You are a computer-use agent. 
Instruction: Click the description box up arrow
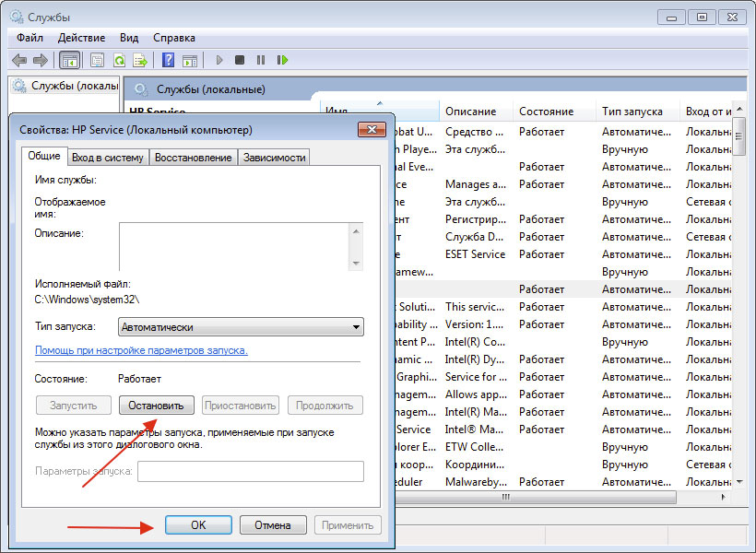356,231
